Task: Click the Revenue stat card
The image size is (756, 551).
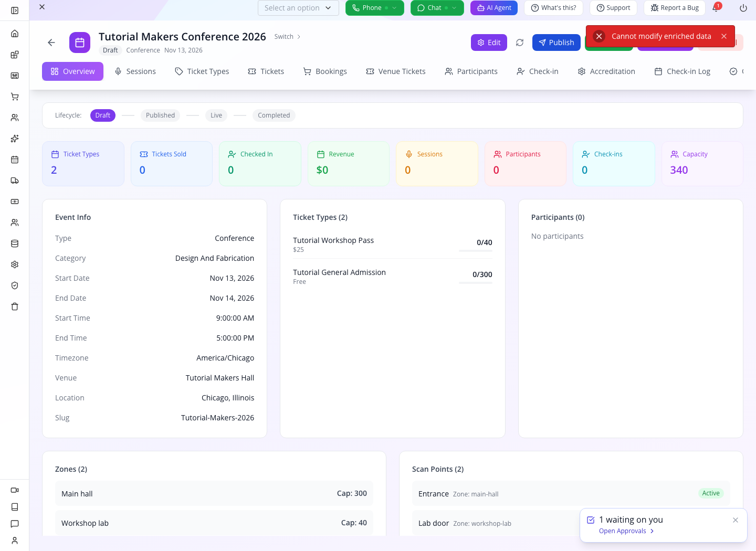Action: pyautogui.click(x=349, y=164)
